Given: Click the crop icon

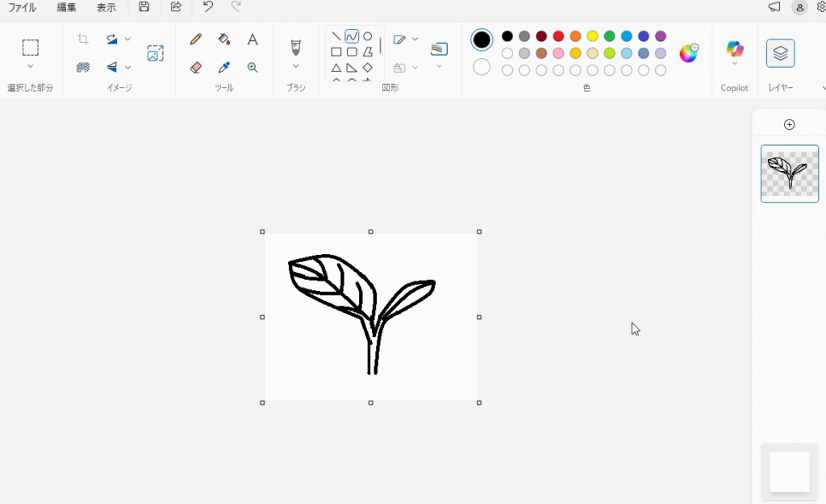Looking at the screenshot, I should [x=83, y=39].
